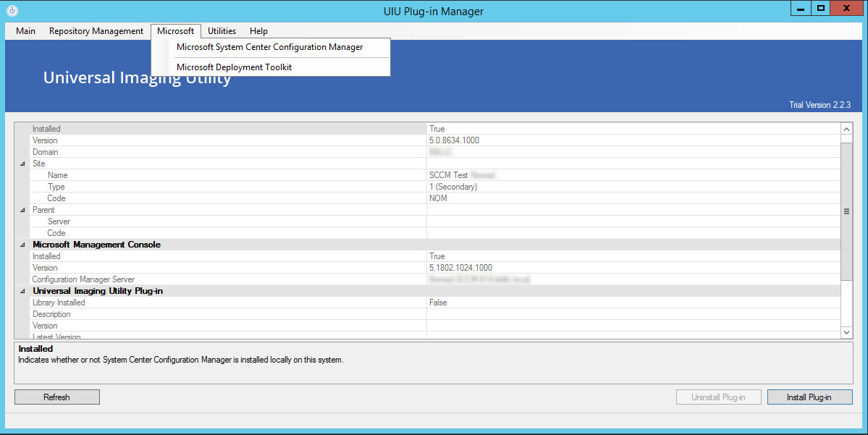Collapse the Parent group

[x=22, y=211]
